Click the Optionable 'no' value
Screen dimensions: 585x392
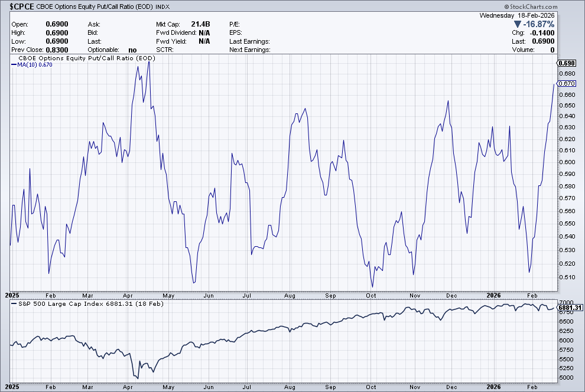click(132, 50)
